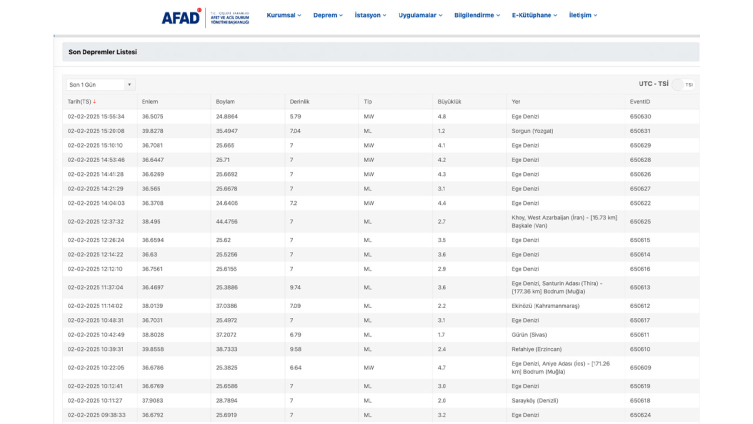Viewport: 753px width, 424px height.
Task: Click the Derinlik column header
Action: coord(299,101)
